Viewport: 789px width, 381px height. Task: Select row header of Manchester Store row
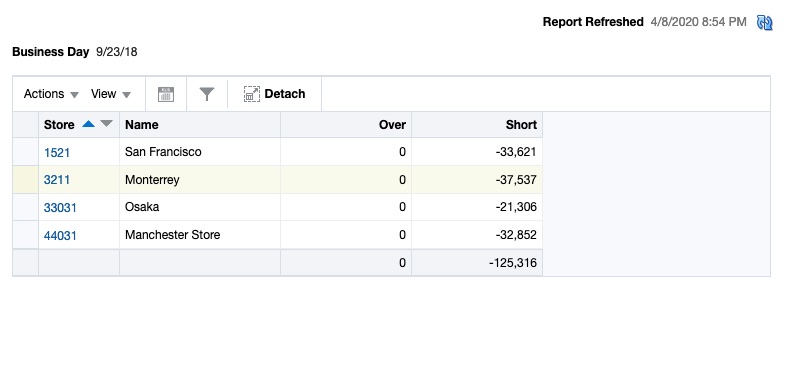pos(26,235)
